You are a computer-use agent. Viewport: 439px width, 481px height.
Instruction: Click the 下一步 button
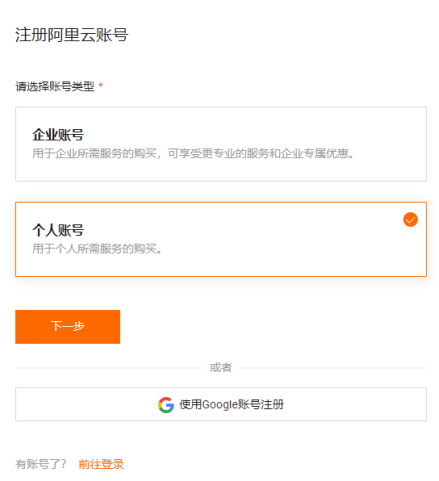68,327
